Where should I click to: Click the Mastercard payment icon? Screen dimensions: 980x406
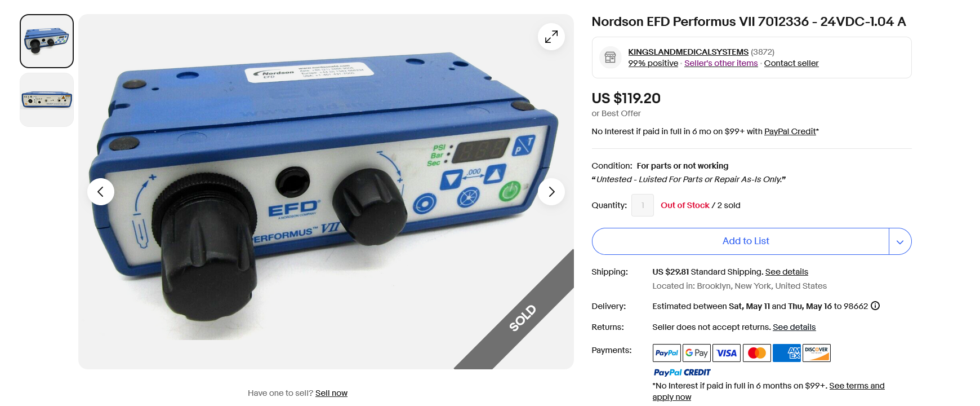click(x=757, y=353)
